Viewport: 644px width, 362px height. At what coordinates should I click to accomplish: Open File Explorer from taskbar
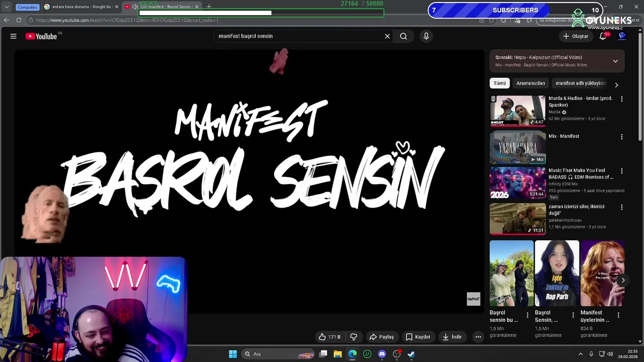(338, 354)
